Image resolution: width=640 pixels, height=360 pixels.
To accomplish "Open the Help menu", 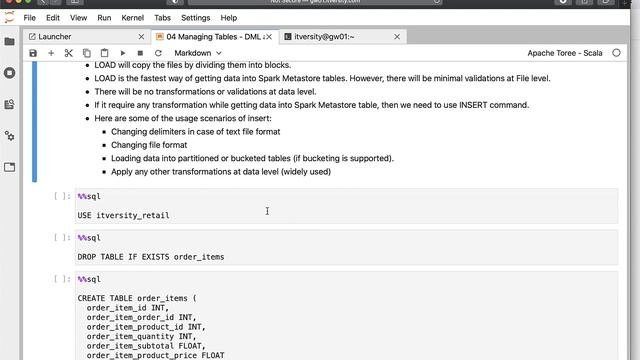I will 229,18.
